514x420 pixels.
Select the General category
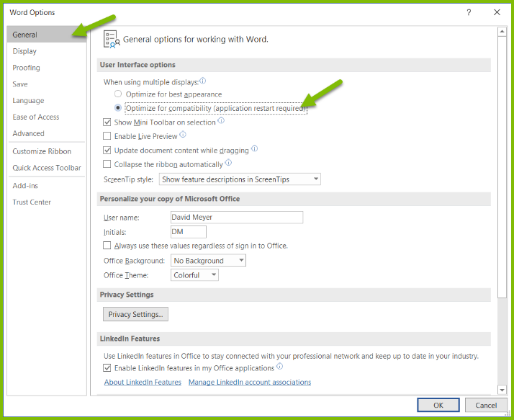point(47,35)
